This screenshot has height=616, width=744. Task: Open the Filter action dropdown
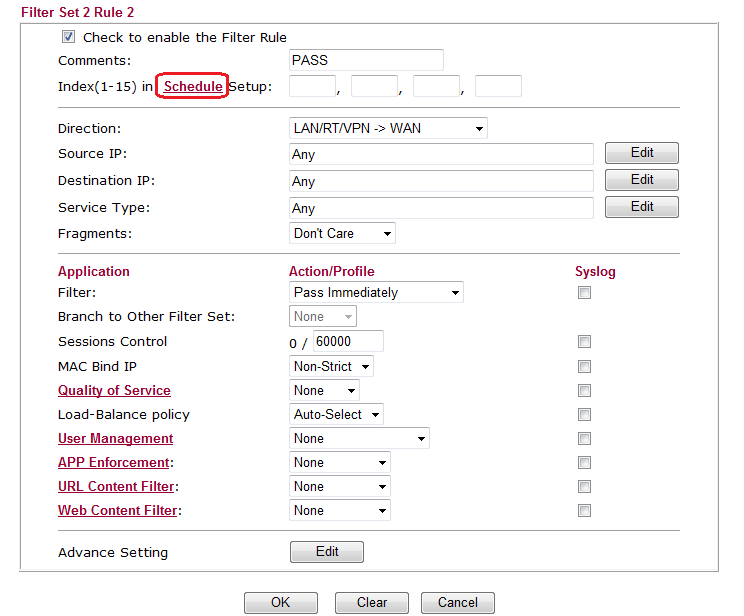(x=376, y=293)
